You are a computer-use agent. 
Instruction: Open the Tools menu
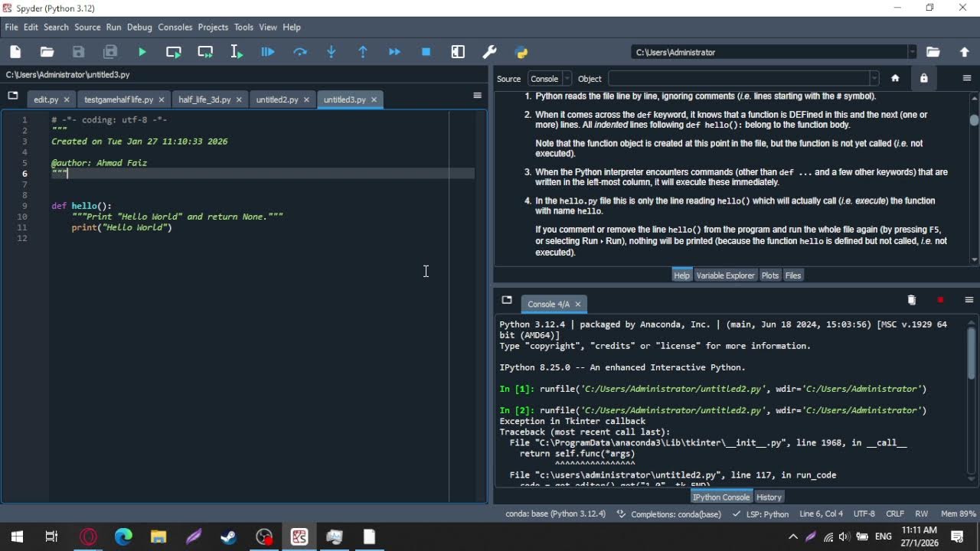(x=243, y=27)
